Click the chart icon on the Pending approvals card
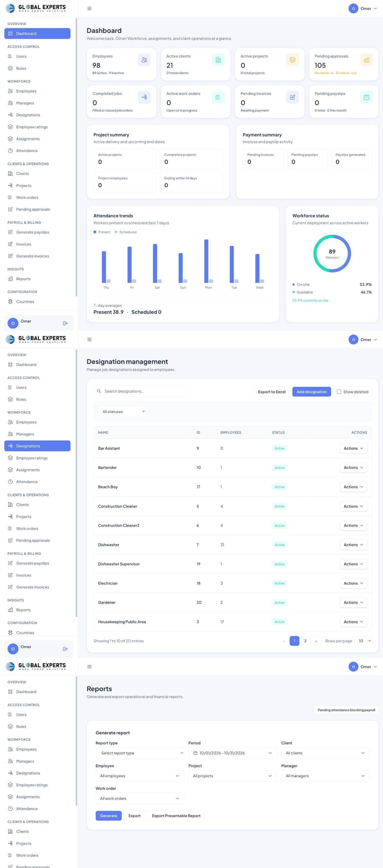 366,60
